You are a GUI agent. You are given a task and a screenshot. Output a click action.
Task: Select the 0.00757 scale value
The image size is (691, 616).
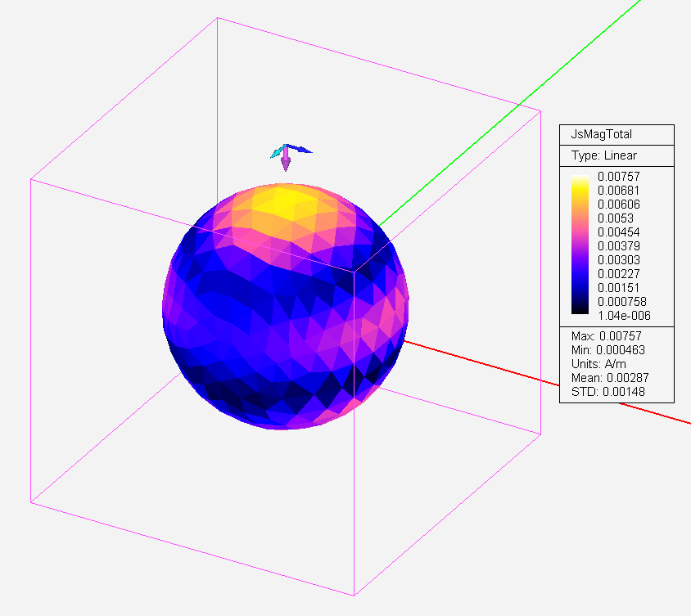(x=618, y=177)
